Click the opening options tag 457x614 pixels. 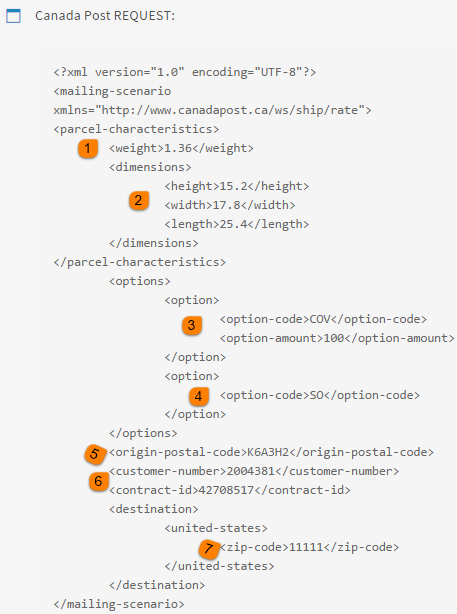(140, 281)
